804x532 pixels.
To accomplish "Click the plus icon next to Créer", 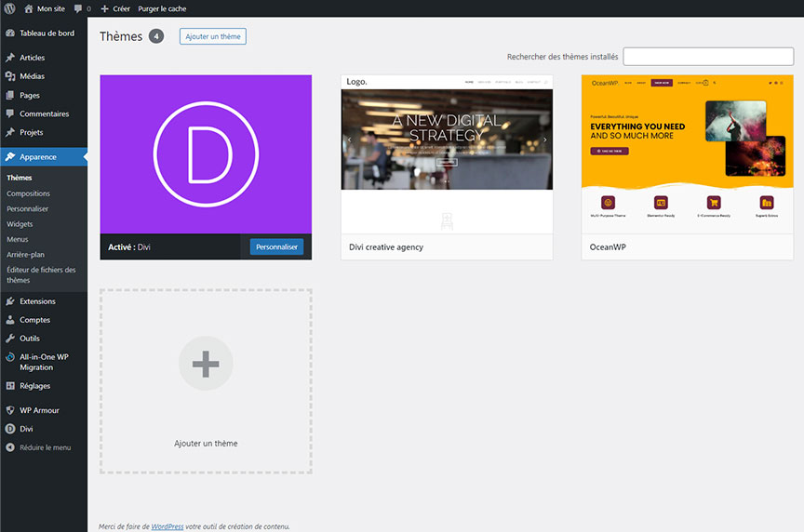I will [104, 8].
